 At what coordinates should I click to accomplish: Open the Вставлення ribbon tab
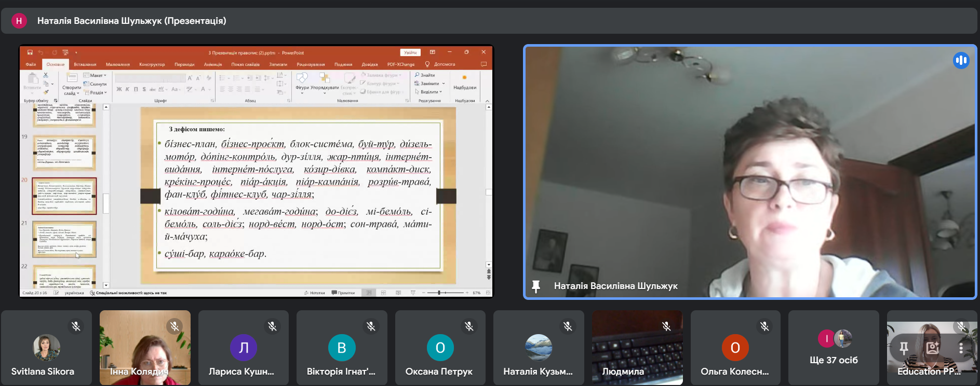click(85, 64)
